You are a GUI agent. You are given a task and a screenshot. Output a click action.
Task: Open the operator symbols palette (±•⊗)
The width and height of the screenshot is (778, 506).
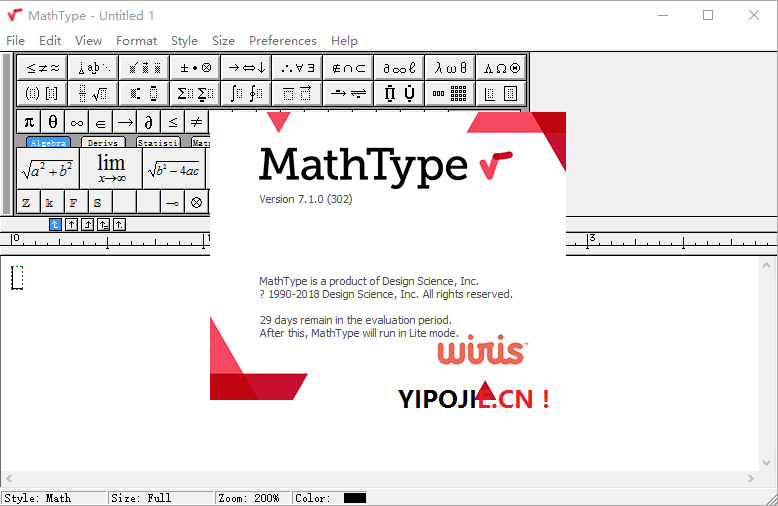point(195,68)
